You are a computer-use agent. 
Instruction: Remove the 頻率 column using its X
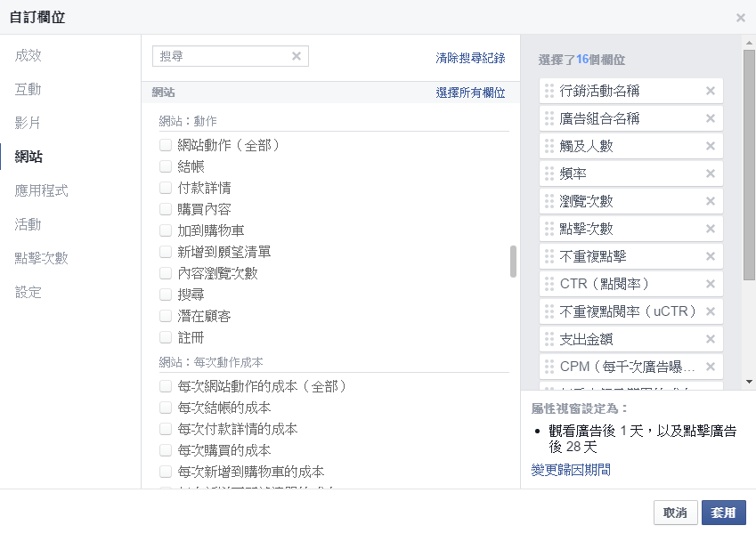(710, 174)
